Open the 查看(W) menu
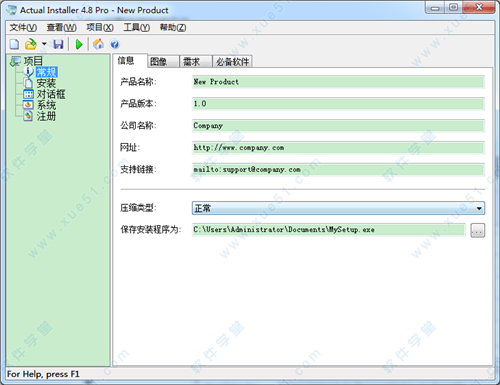Image resolution: width=500 pixels, height=385 pixels. 61,27
